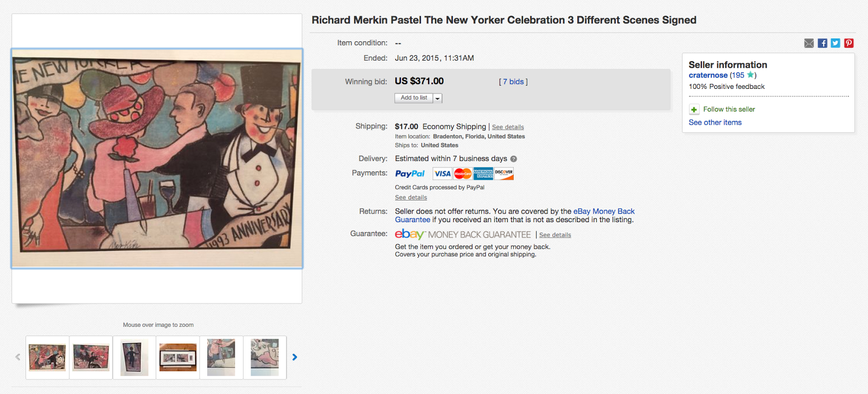The height and width of the screenshot is (394, 868).
Task: Share listing via email icon
Action: (x=809, y=43)
